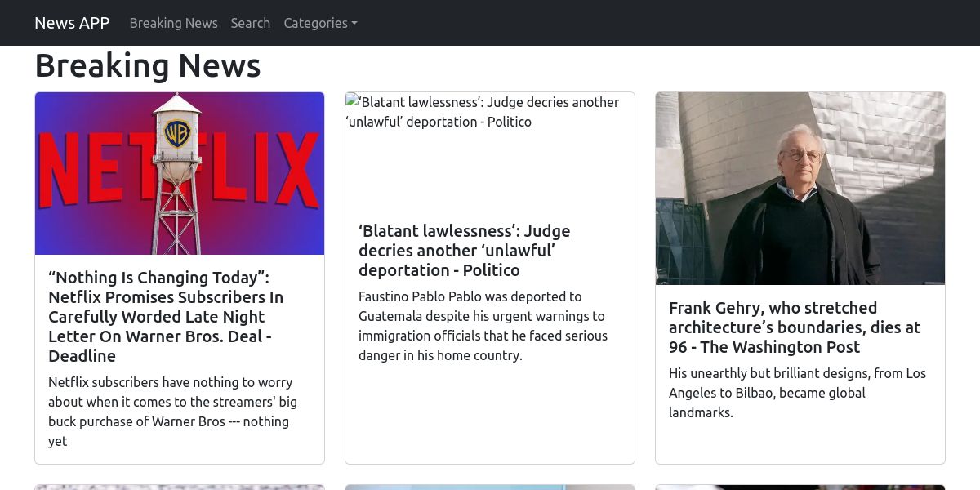Image resolution: width=980 pixels, height=490 pixels.
Task: Click the broken Politico article image
Action: tap(490, 150)
